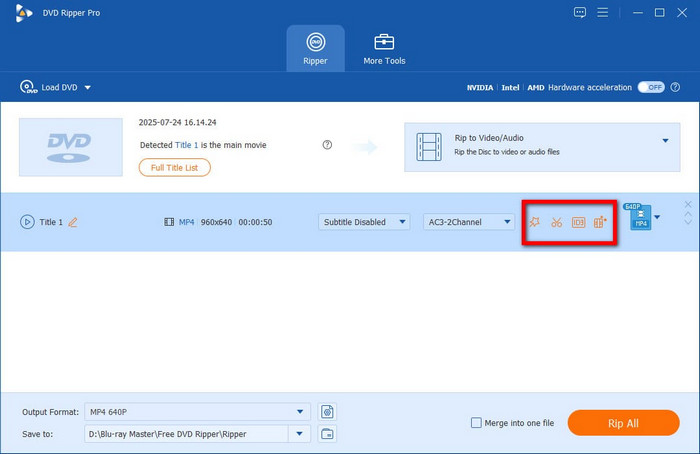The image size is (700, 454).
Task: Enable Merge into one file checkbox
Action: tap(476, 423)
